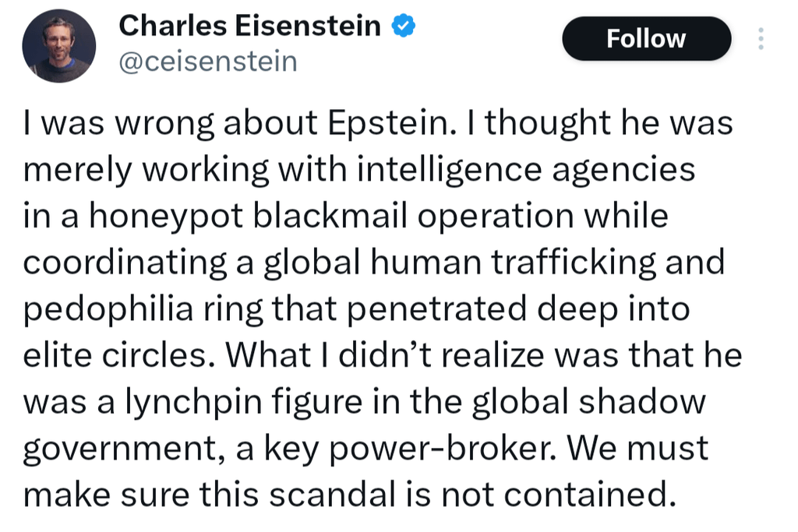Open Charles Eisenstein's profile avatar photo
Viewport: 798px width, 532px height.
pos(59,46)
